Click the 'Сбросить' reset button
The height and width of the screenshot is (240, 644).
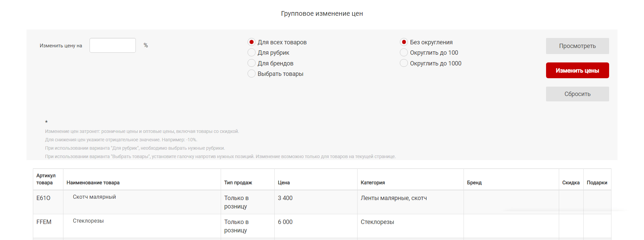tap(577, 94)
